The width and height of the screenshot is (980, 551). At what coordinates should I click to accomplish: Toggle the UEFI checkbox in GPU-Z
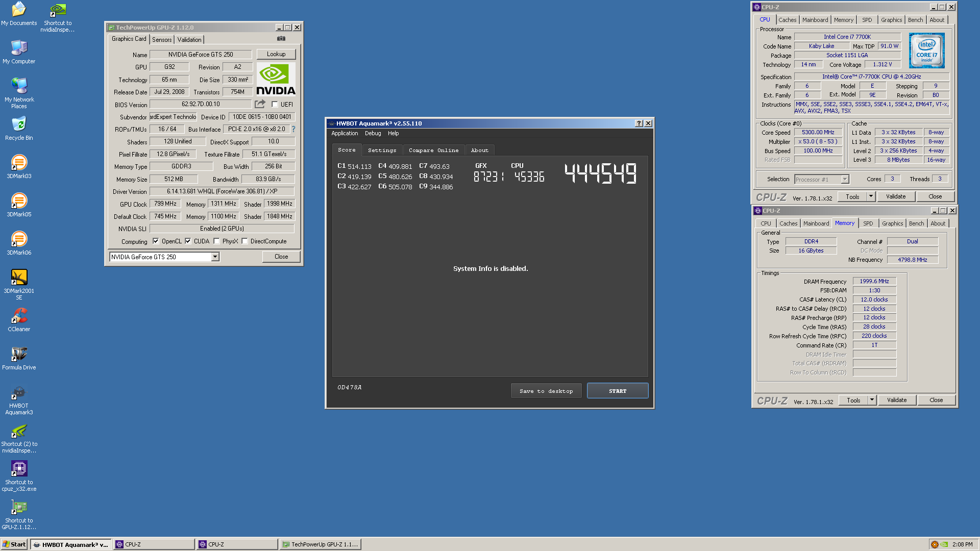[x=275, y=105]
